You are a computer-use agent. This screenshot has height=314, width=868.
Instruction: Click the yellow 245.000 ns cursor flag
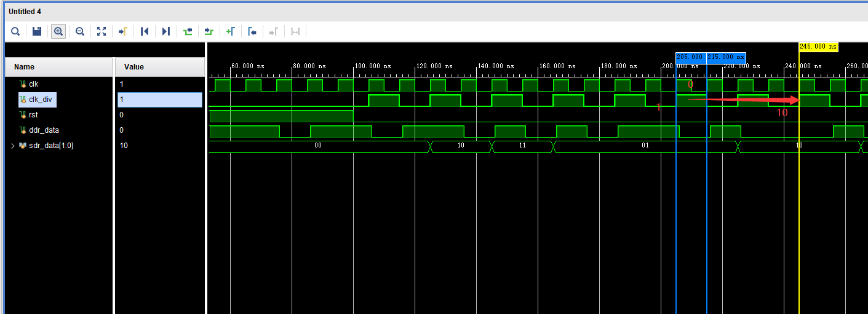point(818,46)
